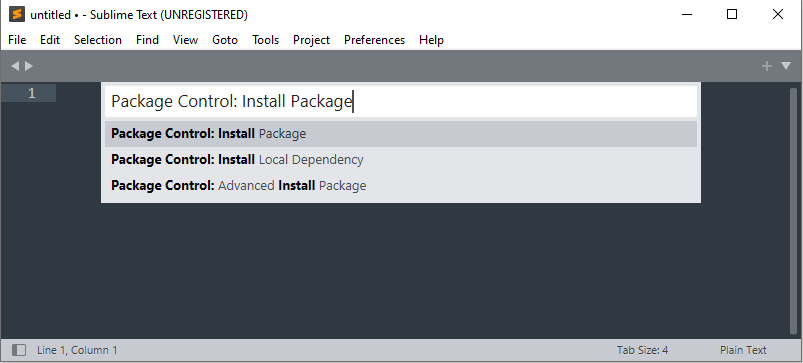Choose Package Control: Advanced Install Package
The image size is (803, 363).
(401, 185)
